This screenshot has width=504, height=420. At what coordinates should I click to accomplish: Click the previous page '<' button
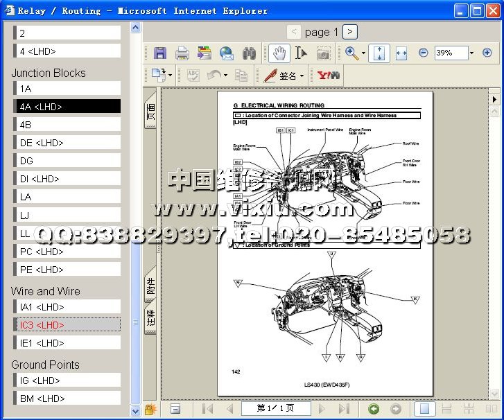(294, 32)
